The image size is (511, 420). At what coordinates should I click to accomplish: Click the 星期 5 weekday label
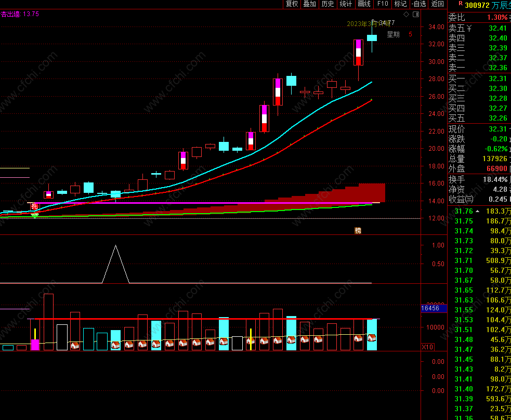tap(399, 34)
